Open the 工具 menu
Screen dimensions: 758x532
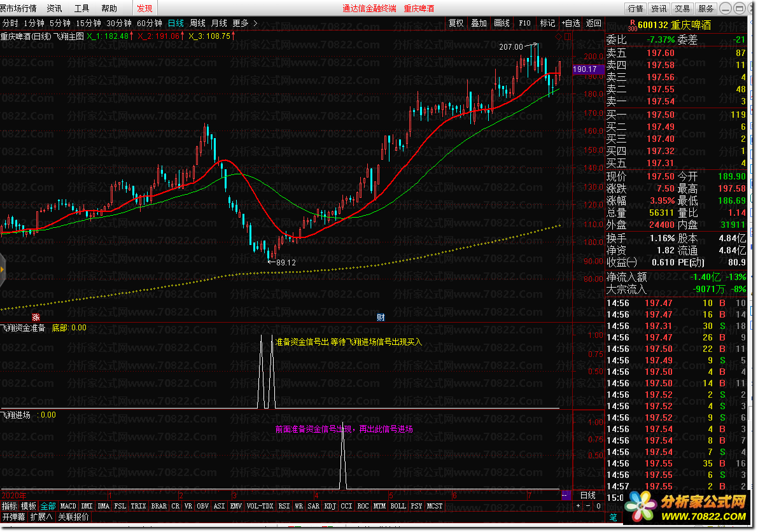(81, 8)
